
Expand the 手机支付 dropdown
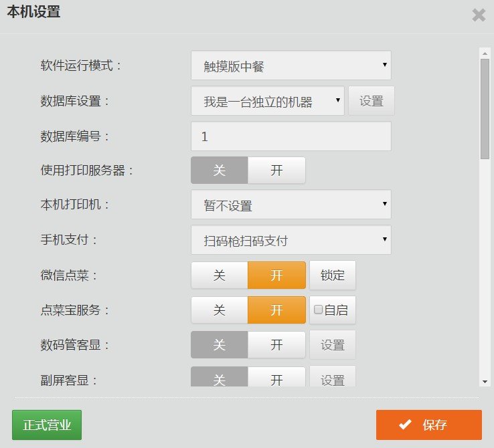pyautogui.click(x=291, y=240)
